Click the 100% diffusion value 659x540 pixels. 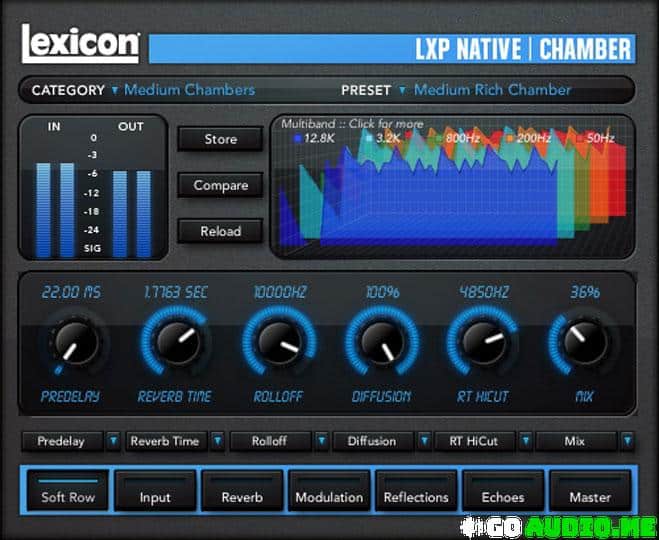383,292
